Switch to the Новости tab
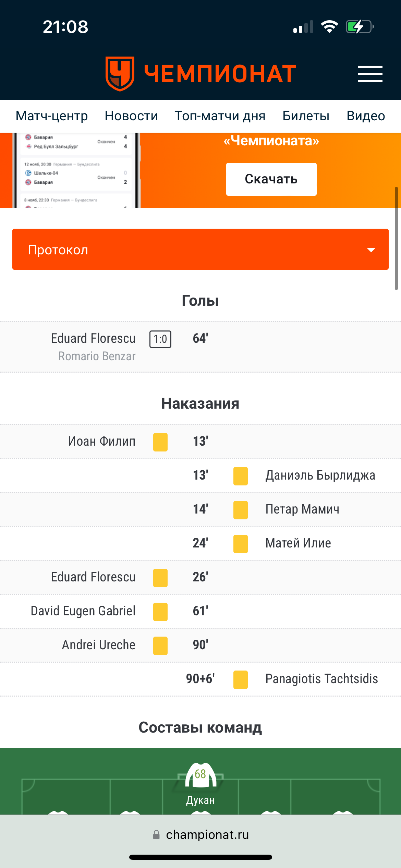 coord(131,116)
